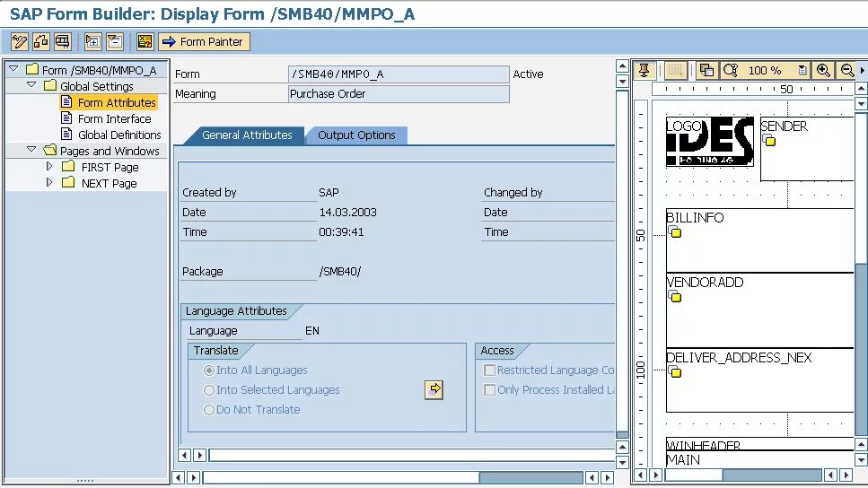
Task: Collapse the Pages and Windows tree node
Action: 31,150
